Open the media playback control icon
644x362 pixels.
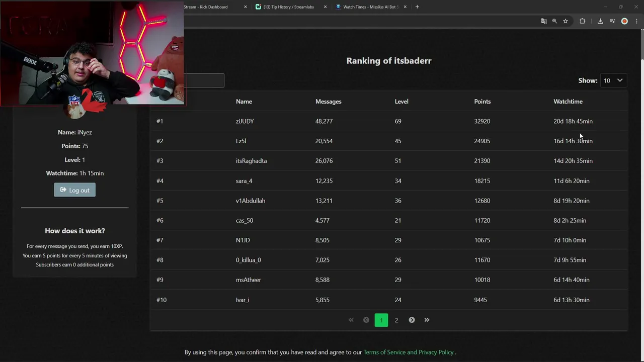pyautogui.click(x=612, y=21)
